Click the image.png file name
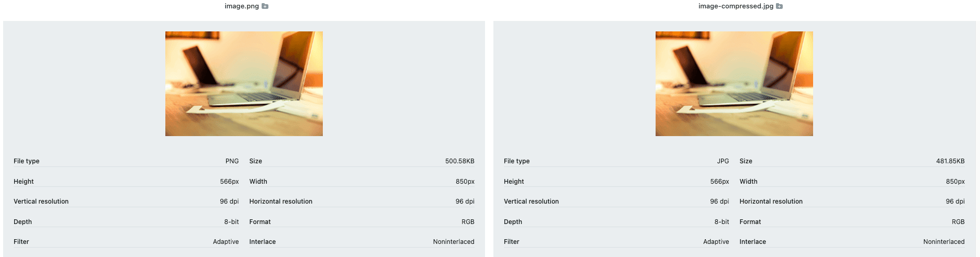The height and width of the screenshot is (257, 980). point(242,6)
